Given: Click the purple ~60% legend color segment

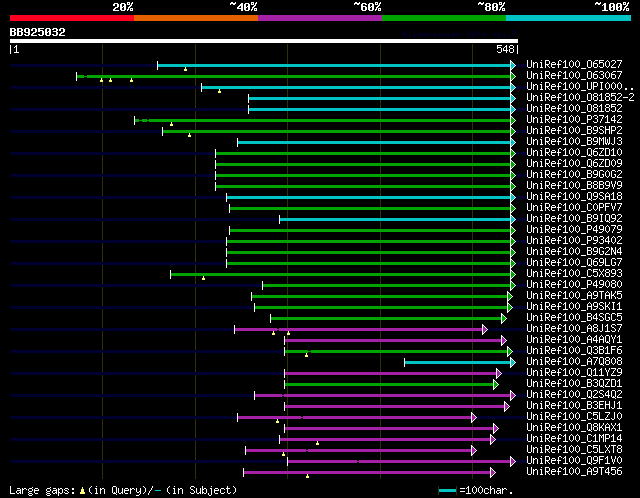Looking at the screenshot, I should [x=320, y=18].
